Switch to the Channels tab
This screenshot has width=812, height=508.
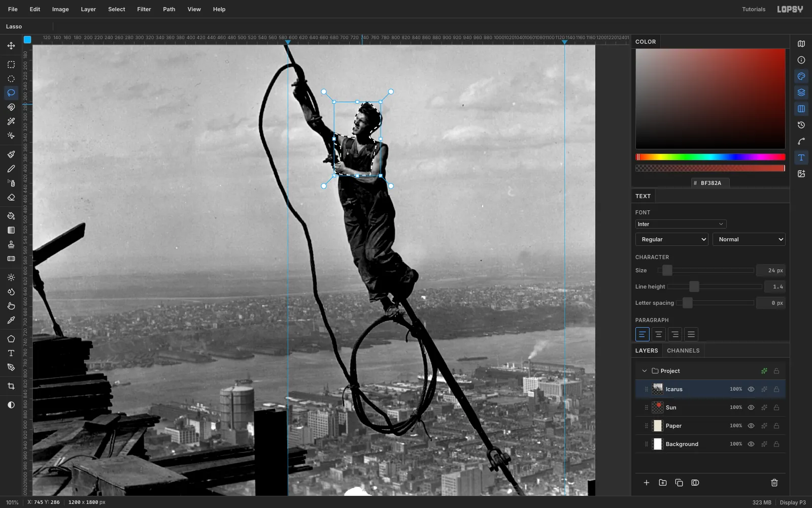683,351
